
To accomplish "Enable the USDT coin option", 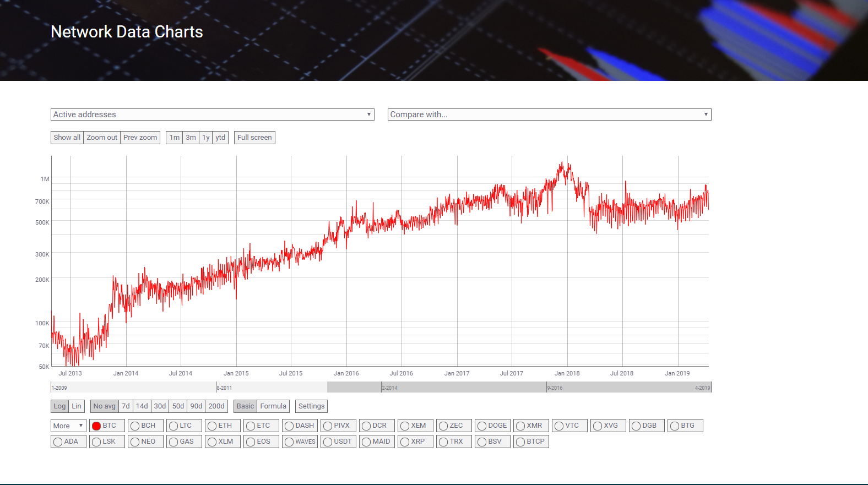I will [328, 442].
